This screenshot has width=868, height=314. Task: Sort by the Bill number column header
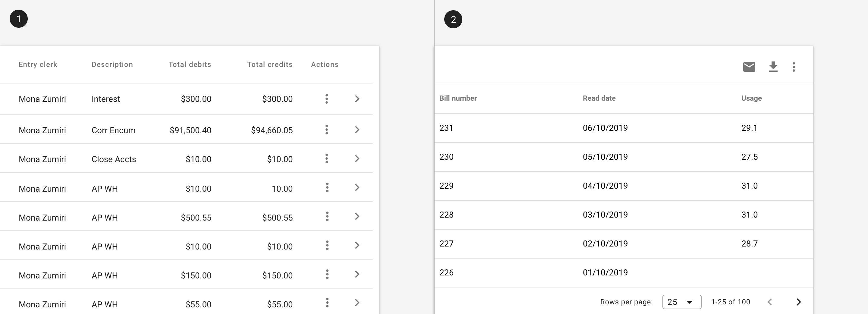[458, 98]
